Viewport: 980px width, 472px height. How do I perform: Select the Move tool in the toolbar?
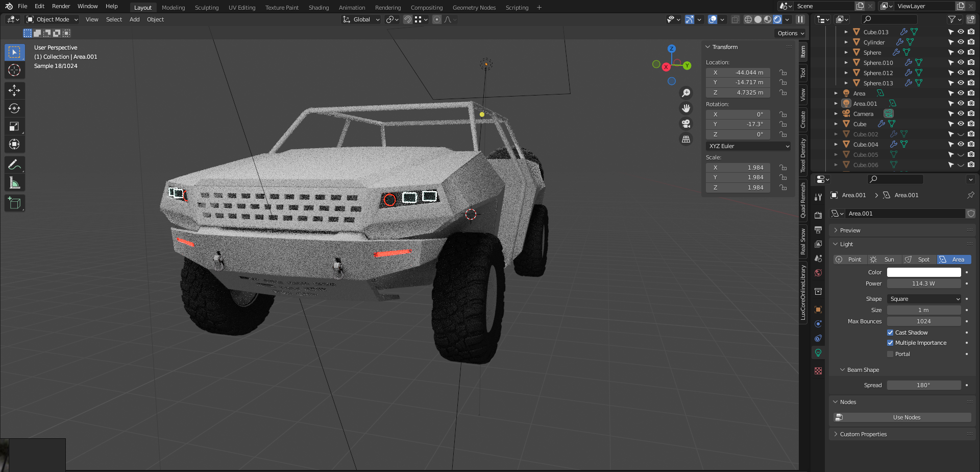(14, 90)
